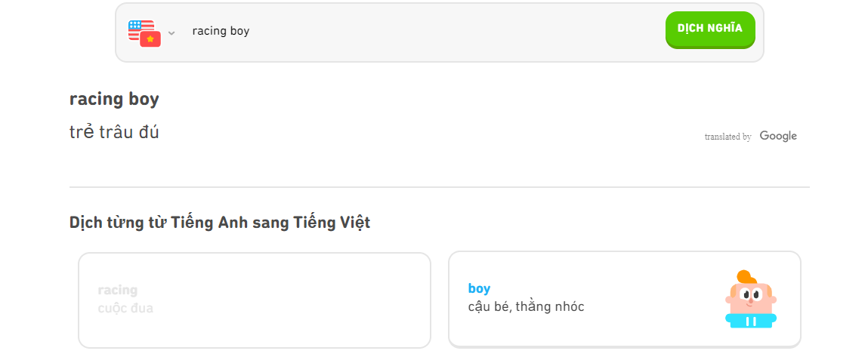Click the "cậu bé, thằng nhóc" meaning text
The width and height of the screenshot is (868, 360).
click(526, 307)
